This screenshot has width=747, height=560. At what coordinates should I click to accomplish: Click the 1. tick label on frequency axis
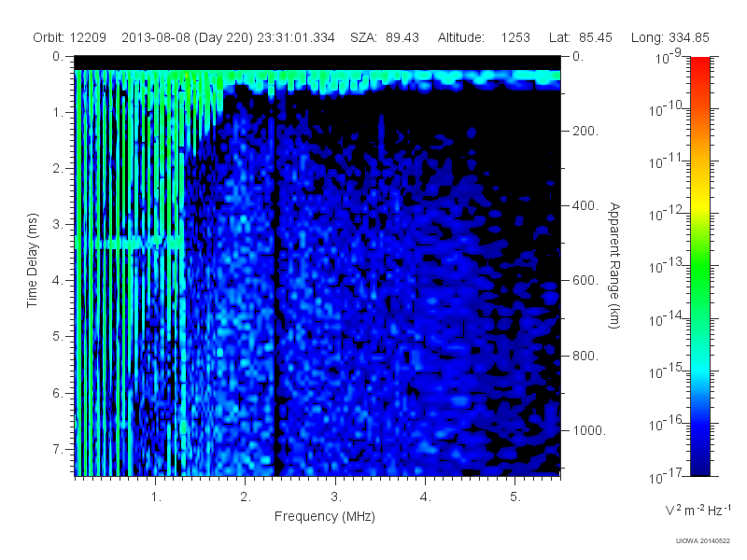click(156, 497)
